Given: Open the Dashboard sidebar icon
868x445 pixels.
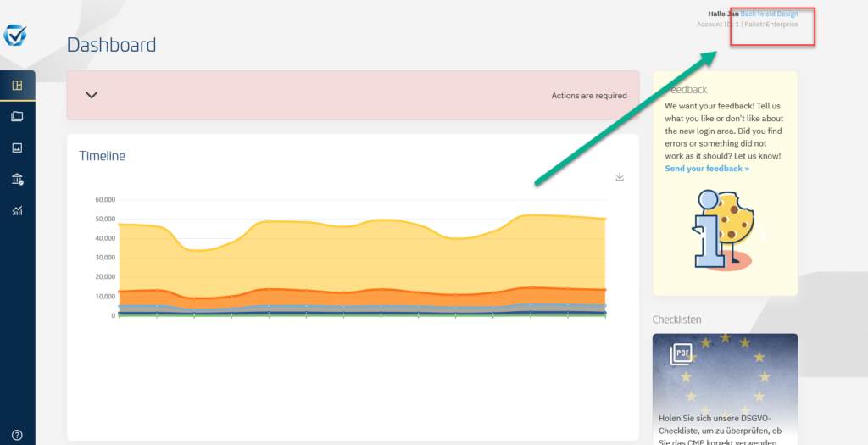Looking at the screenshot, I should [17, 86].
